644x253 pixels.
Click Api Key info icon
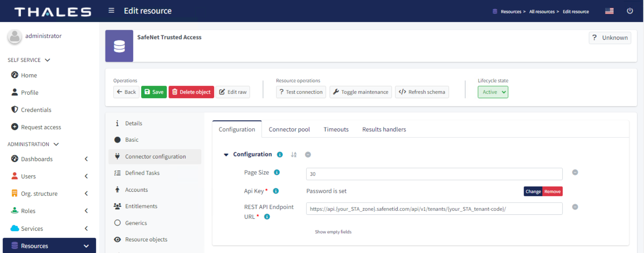click(x=276, y=191)
